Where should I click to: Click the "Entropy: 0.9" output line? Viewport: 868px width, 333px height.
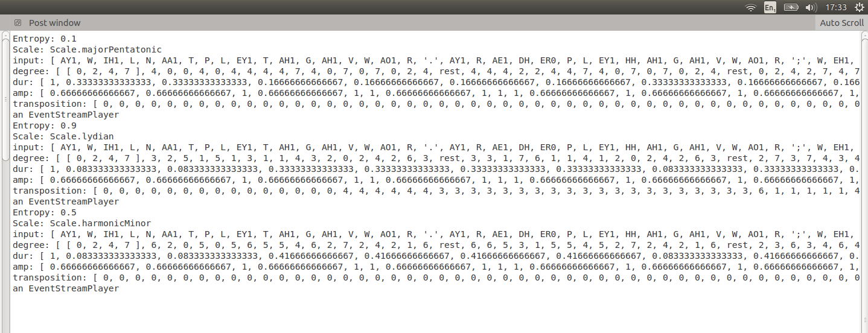[45, 125]
